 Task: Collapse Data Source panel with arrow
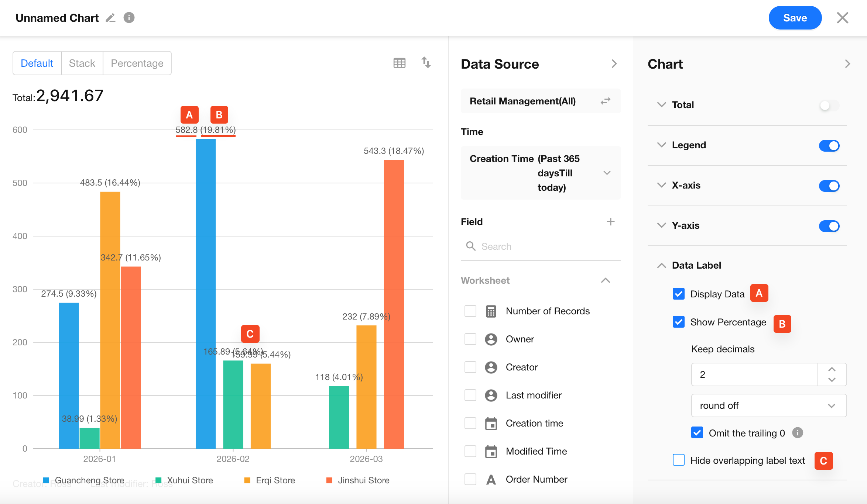pyautogui.click(x=614, y=64)
